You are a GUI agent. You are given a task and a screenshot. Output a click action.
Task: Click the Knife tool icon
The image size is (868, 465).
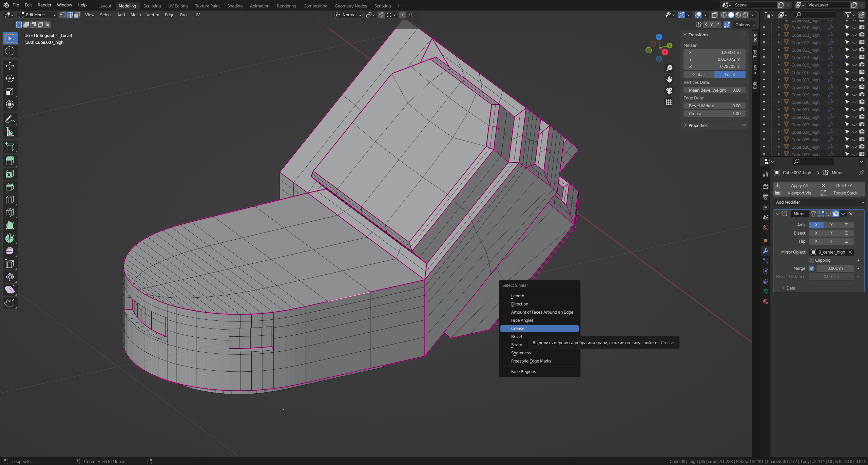click(x=10, y=212)
